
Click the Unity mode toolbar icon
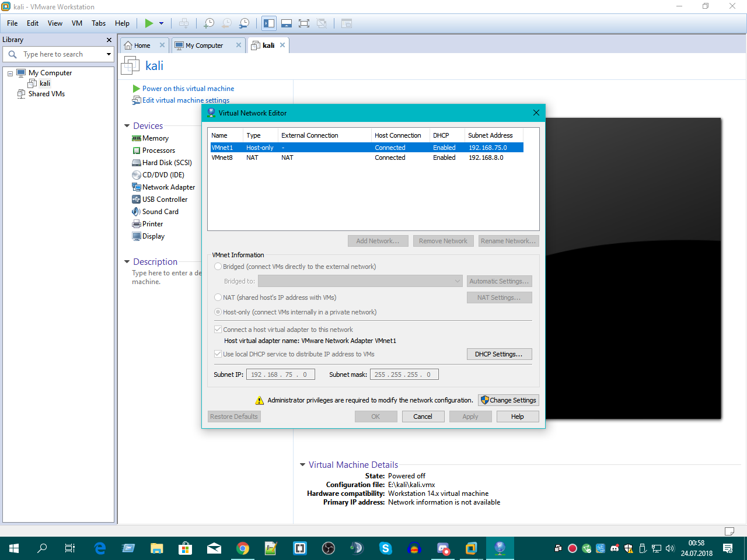point(322,23)
